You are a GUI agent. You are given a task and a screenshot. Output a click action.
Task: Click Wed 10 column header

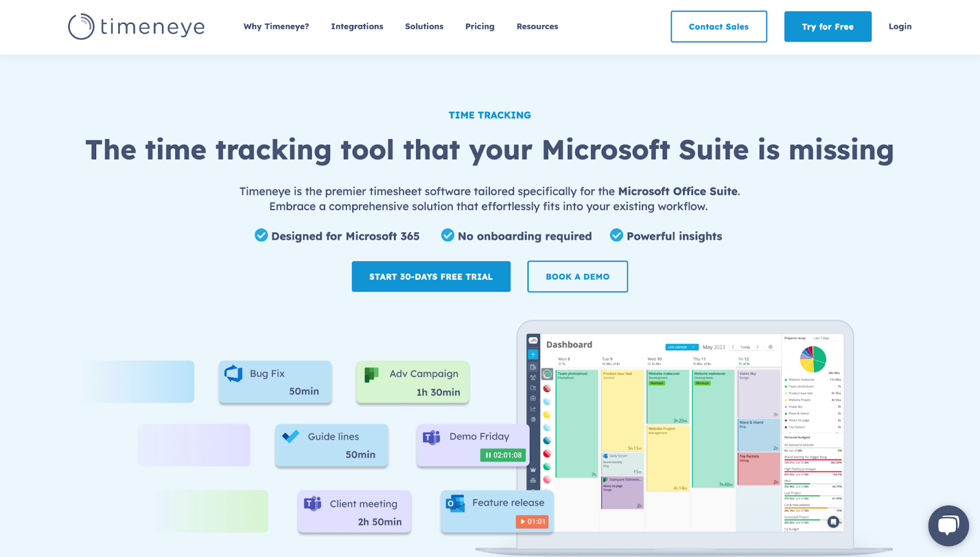tap(655, 359)
